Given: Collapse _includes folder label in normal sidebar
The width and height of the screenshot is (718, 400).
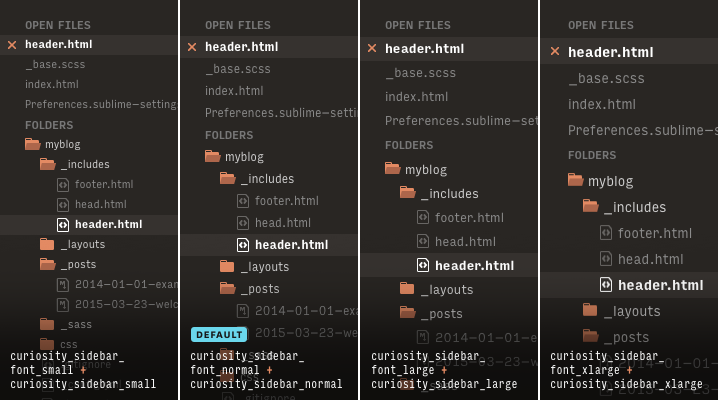Looking at the screenshot, I should click(x=268, y=179).
